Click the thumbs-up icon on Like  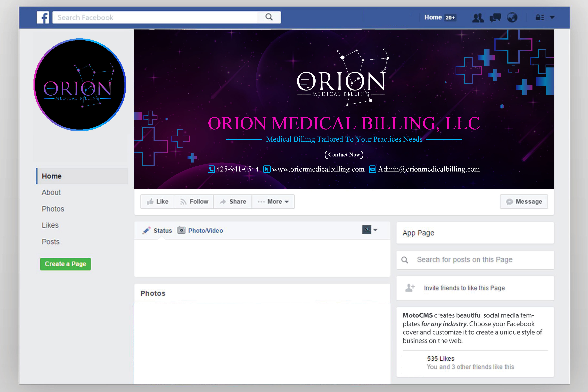point(150,202)
